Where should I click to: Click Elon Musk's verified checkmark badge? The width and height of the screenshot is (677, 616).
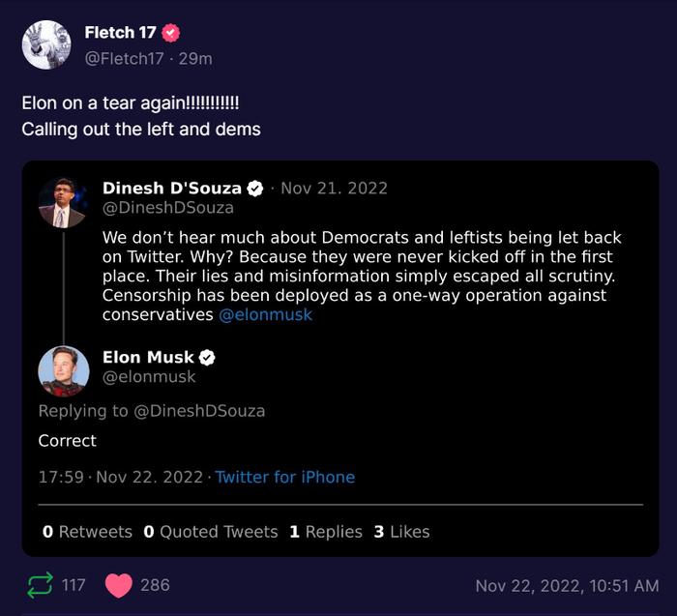coord(207,358)
